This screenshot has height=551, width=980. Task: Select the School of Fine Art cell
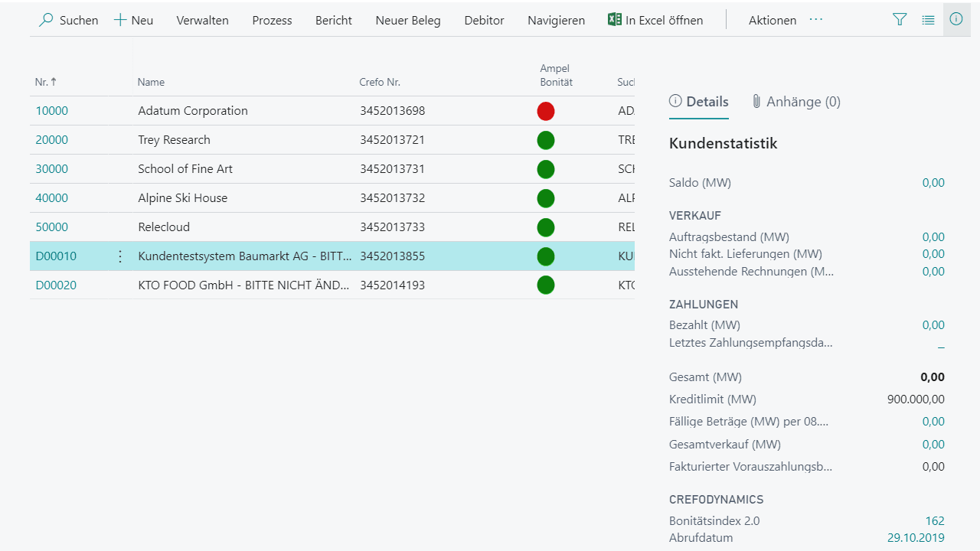(x=185, y=169)
